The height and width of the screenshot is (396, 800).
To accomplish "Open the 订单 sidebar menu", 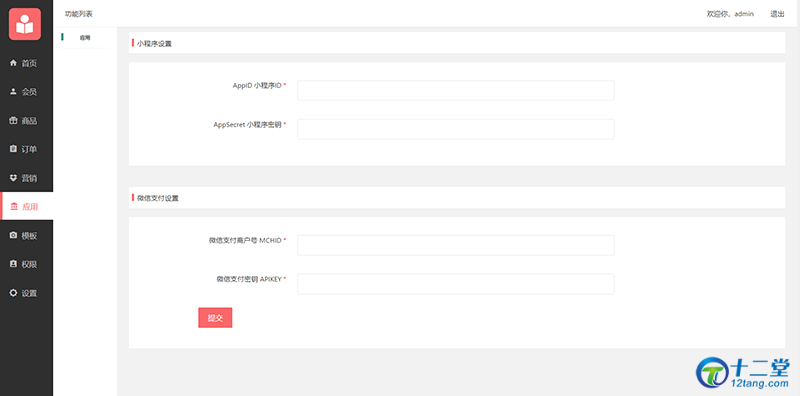I will click(27, 149).
